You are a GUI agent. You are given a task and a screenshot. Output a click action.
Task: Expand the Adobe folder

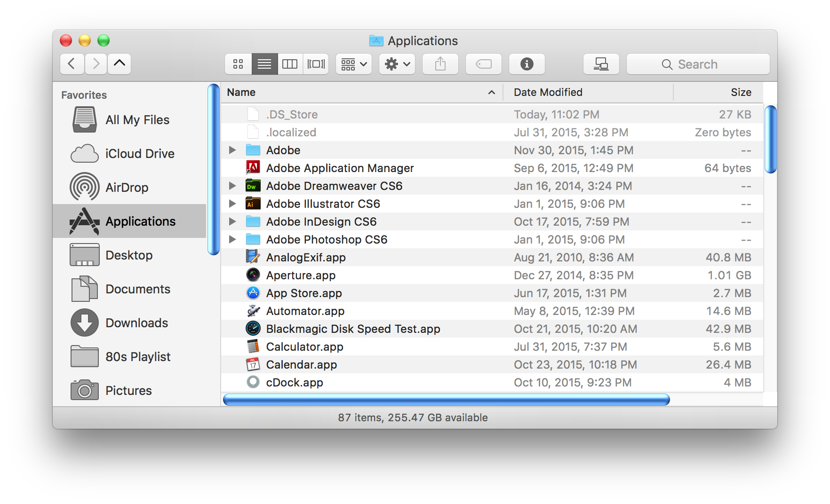click(232, 150)
